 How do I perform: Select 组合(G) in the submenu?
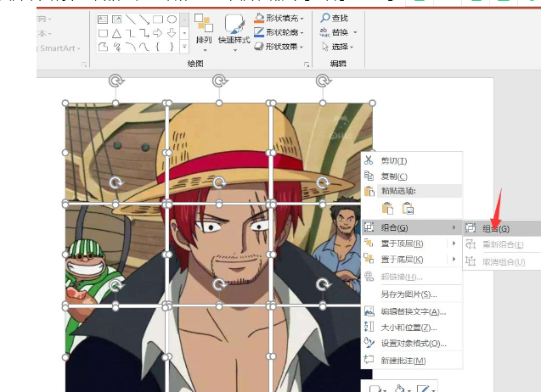502,228
